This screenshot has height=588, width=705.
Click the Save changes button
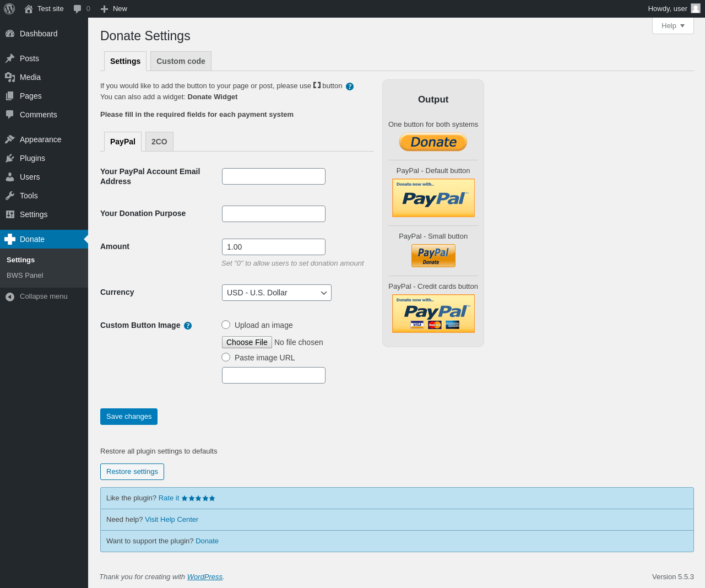(129, 417)
